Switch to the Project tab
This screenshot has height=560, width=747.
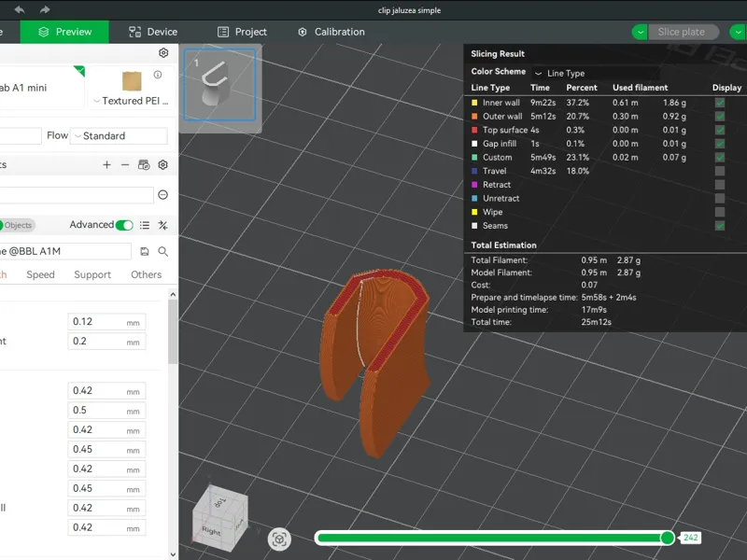(242, 32)
